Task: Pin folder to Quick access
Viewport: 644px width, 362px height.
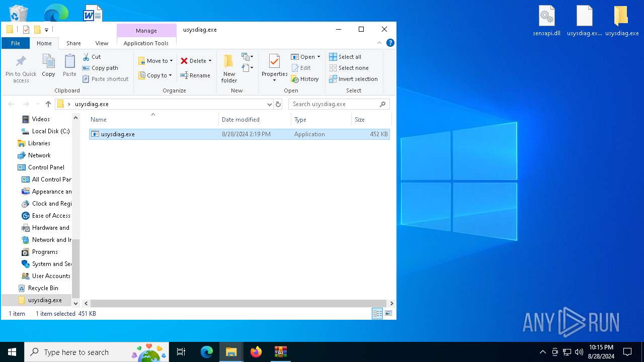Action: pos(21,68)
